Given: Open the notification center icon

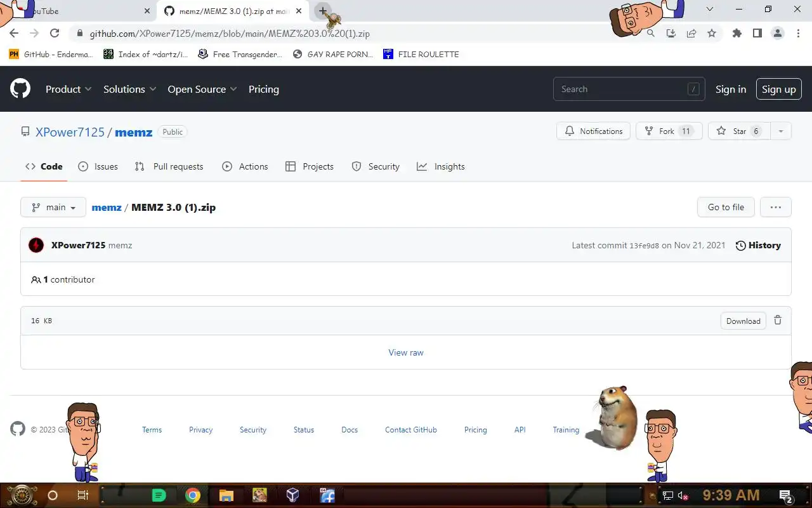Looking at the screenshot, I should [786, 496].
